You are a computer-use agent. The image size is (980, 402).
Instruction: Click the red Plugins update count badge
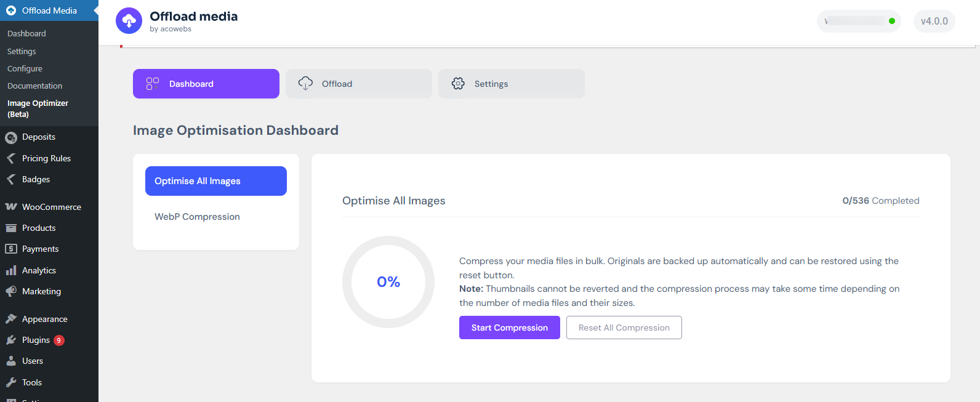point(59,340)
